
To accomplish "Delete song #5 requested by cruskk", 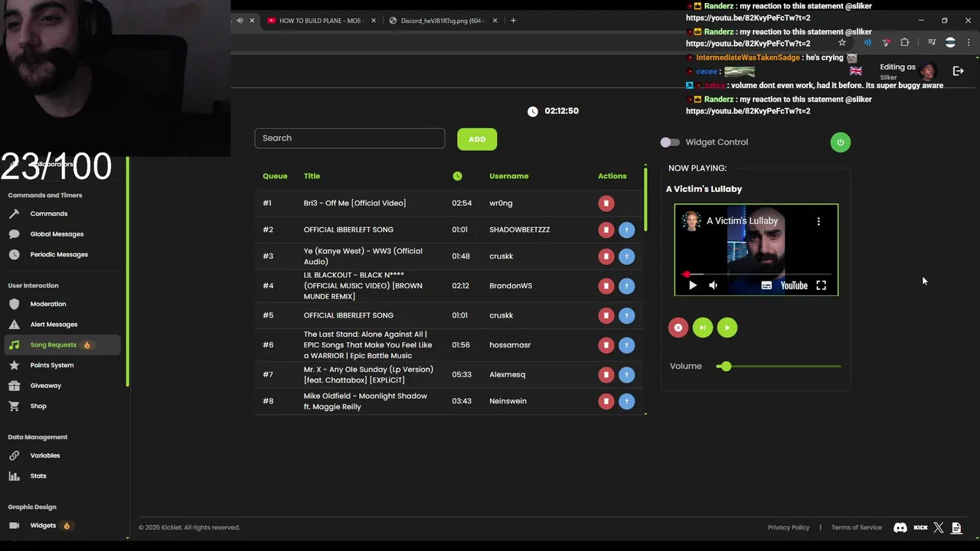I will tap(606, 315).
